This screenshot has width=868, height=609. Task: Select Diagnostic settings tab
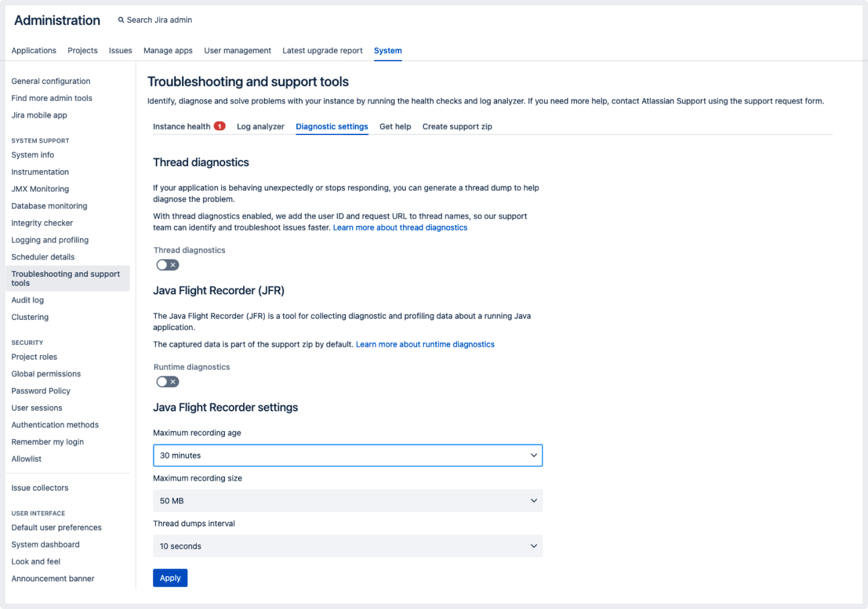pyautogui.click(x=332, y=126)
